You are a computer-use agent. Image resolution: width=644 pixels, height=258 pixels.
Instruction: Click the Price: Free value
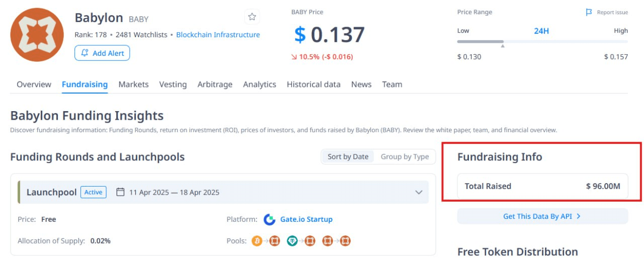pyautogui.click(x=48, y=219)
